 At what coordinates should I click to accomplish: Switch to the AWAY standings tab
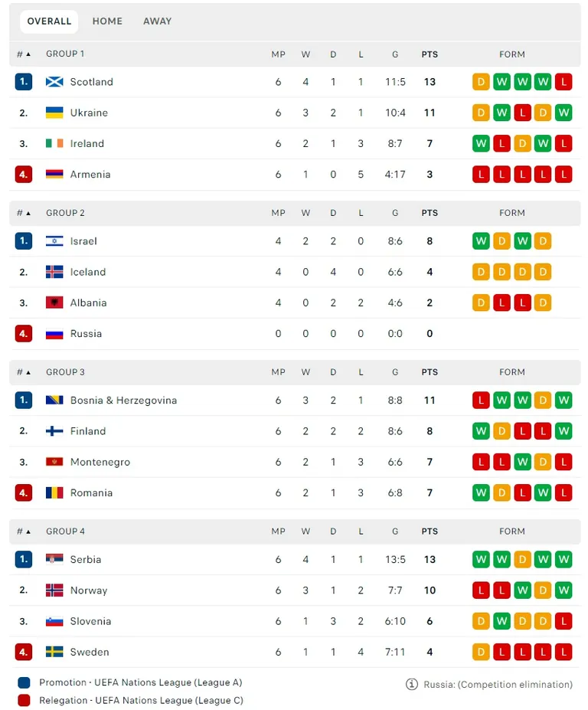(x=157, y=21)
